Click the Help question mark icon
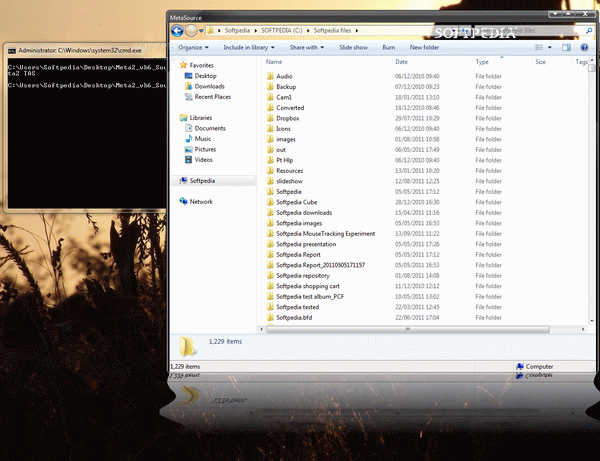600x461 pixels. (x=584, y=47)
